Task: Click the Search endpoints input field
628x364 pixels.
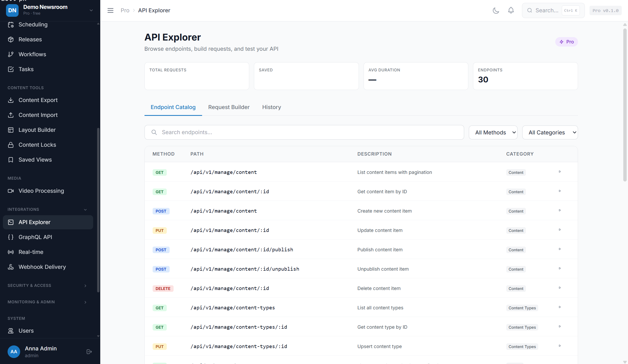Action: 304,132
